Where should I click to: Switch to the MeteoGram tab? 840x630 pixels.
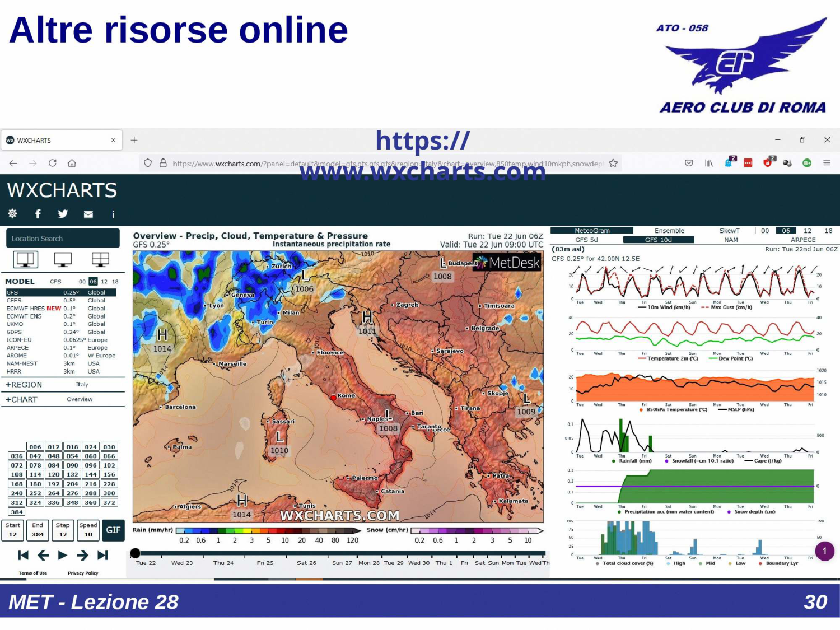[x=592, y=231]
